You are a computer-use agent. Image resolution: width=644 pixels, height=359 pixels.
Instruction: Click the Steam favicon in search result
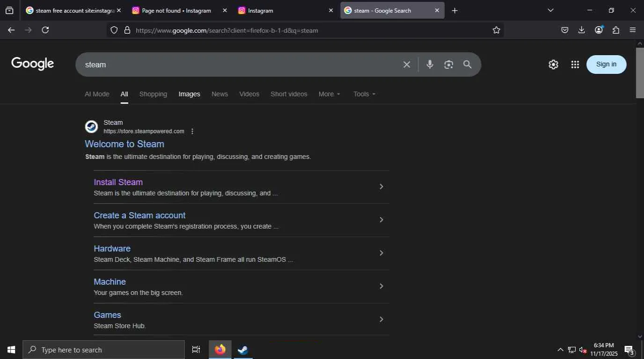tap(91, 127)
